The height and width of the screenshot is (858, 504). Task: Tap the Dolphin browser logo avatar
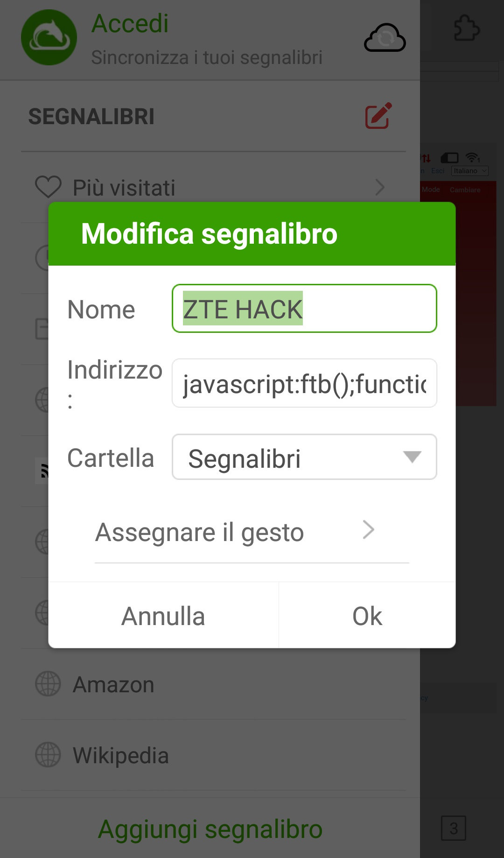coord(49,37)
